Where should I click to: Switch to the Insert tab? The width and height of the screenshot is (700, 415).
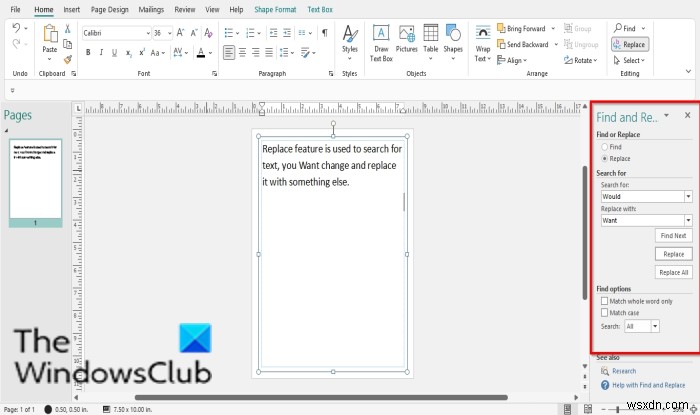click(x=71, y=9)
